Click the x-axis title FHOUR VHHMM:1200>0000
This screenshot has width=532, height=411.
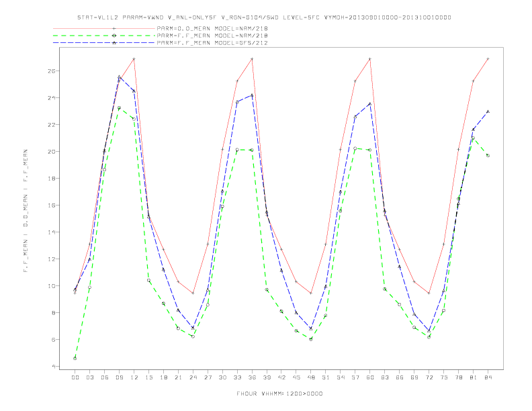pyautogui.click(x=279, y=394)
